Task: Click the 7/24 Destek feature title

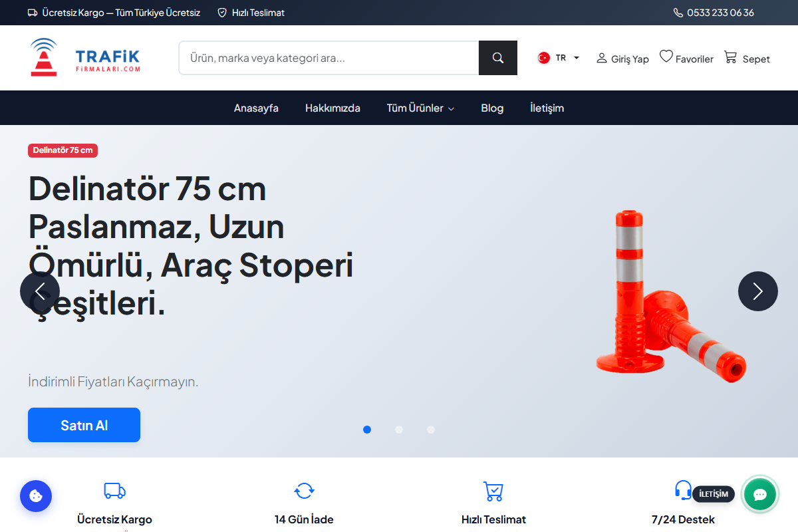Action: pyautogui.click(x=683, y=519)
